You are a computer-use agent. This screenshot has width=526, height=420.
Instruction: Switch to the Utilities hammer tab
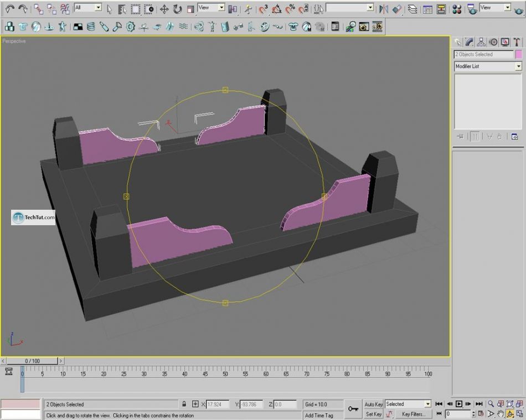517,42
